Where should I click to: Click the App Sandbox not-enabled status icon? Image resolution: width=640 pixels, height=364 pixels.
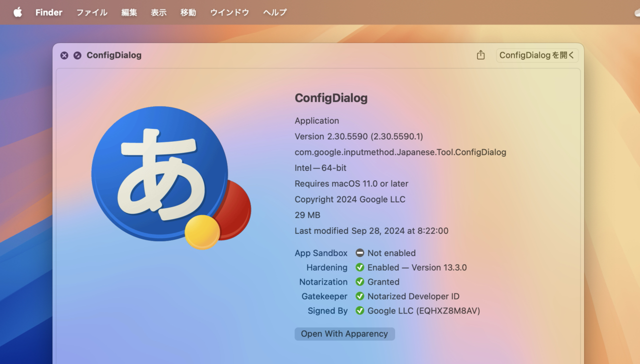pyautogui.click(x=360, y=253)
